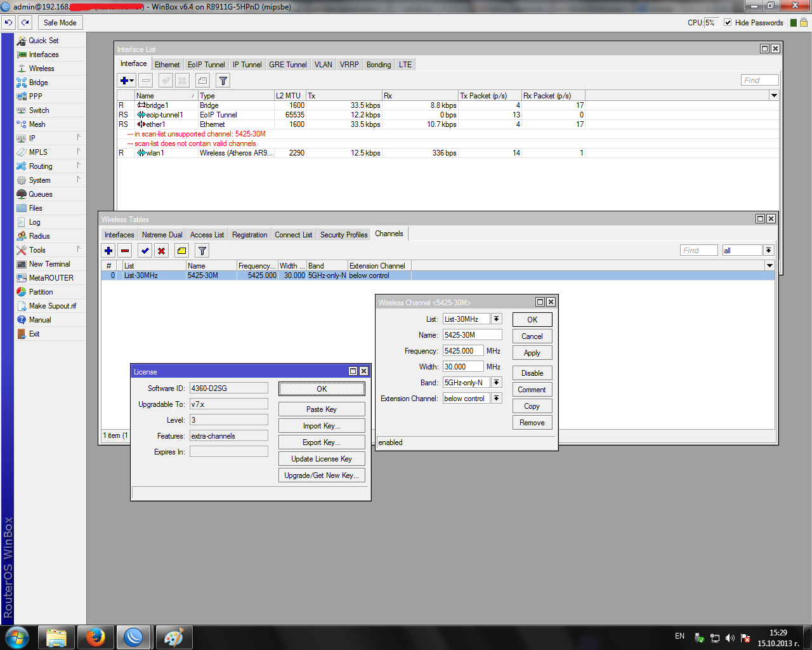
Task: Click the Paste Key button in License dialog
Action: click(322, 408)
